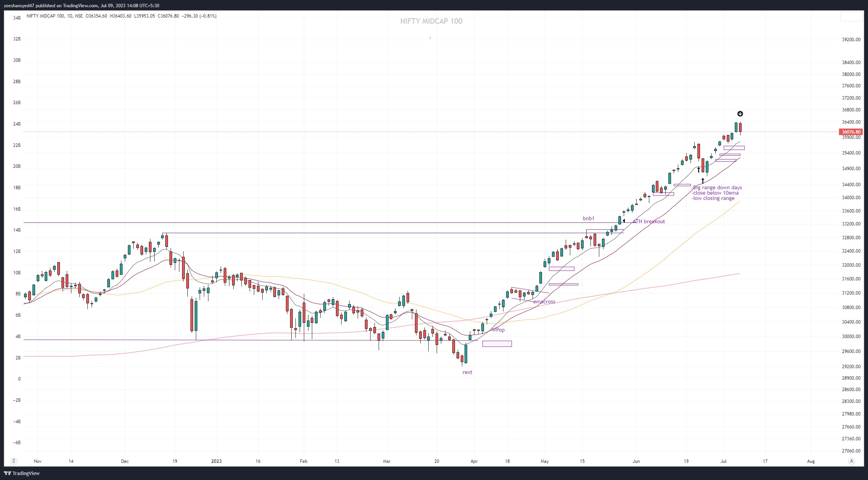The image size is (868, 480).
Task: Click the empty box at top right corner
Action: point(851,17)
